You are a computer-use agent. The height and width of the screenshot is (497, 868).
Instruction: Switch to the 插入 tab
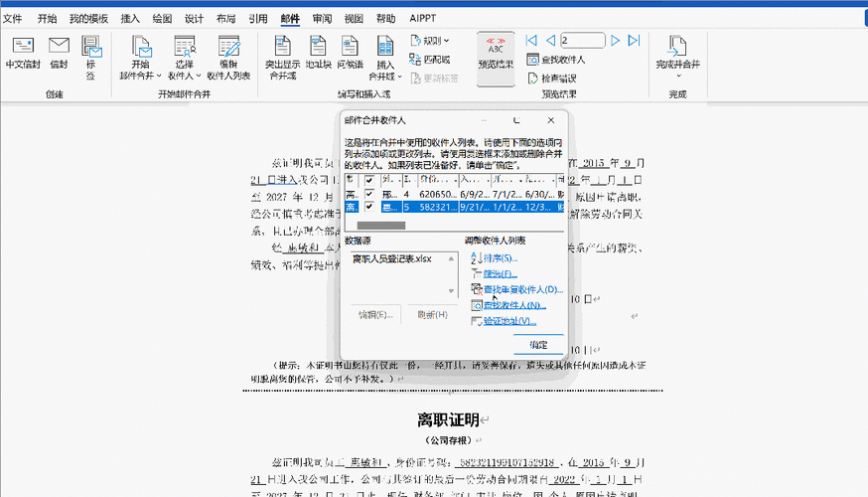[130, 18]
